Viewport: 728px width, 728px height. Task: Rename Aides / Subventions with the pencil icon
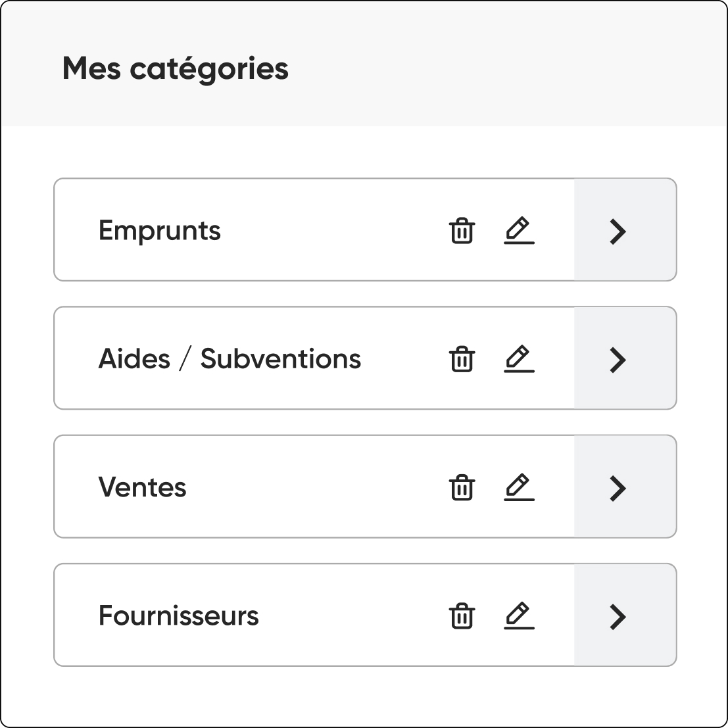519,359
